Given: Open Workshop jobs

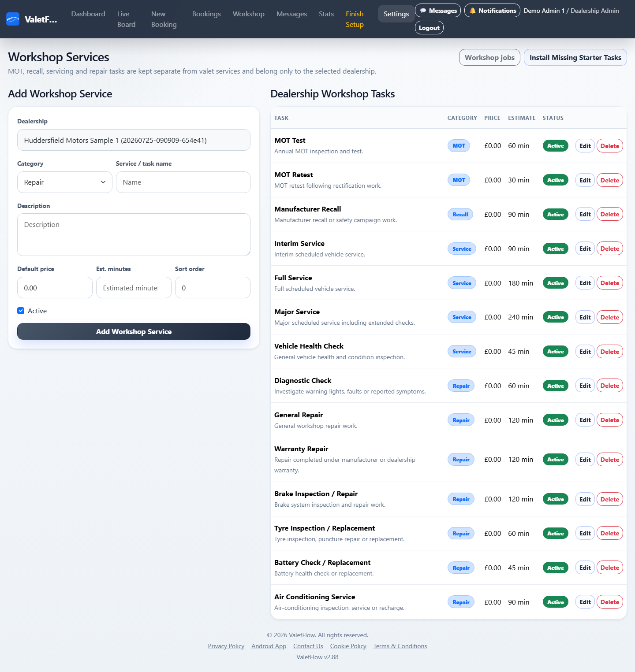Looking at the screenshot, I should (489, 57).
